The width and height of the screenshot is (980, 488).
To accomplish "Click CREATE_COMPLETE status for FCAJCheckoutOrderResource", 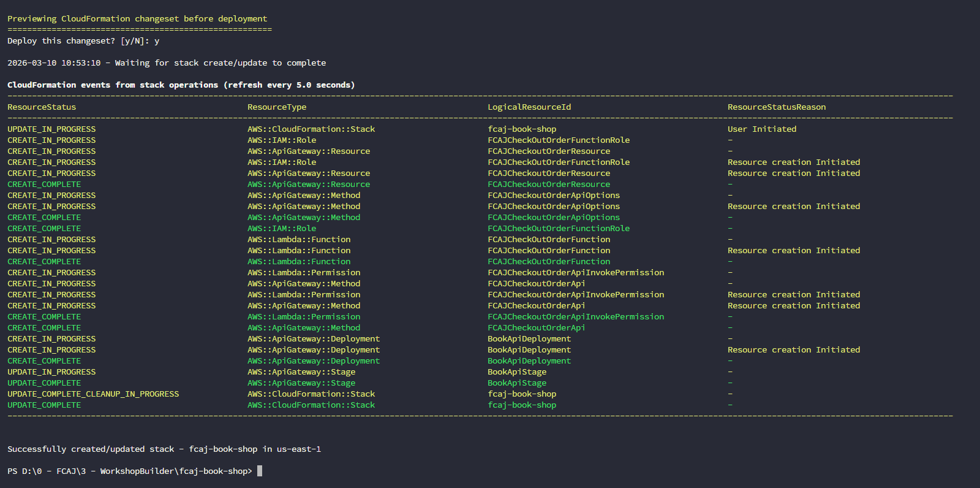I will tap(44, 184).
